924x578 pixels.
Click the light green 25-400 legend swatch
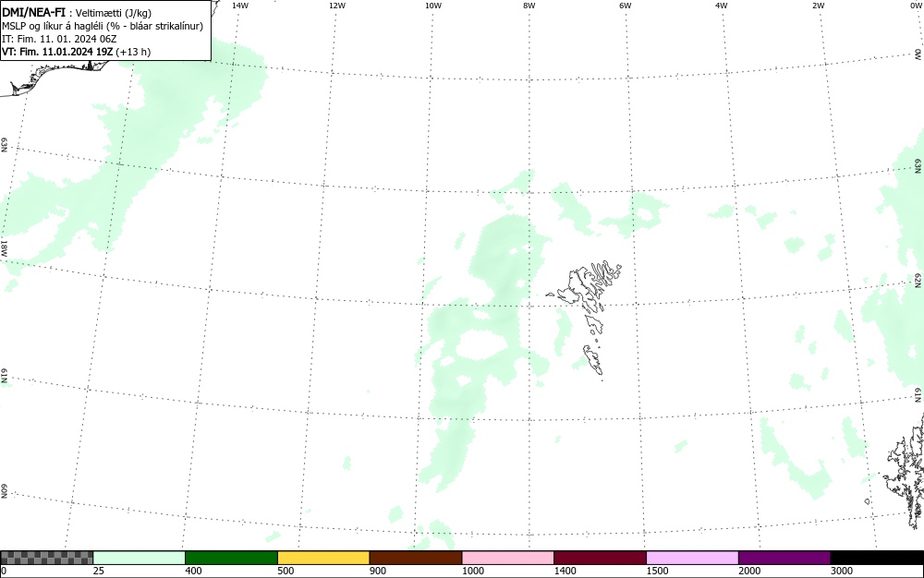click(140, 558)
